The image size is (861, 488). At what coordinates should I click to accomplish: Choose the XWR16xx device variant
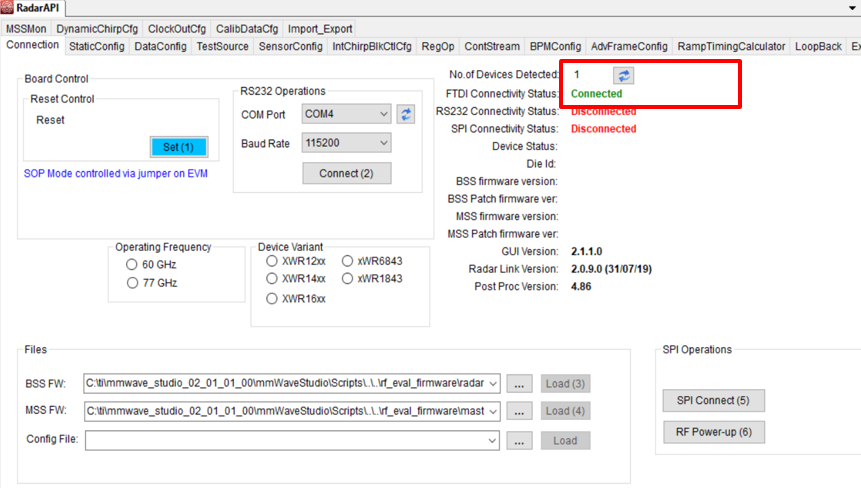(x=272, y=299)
